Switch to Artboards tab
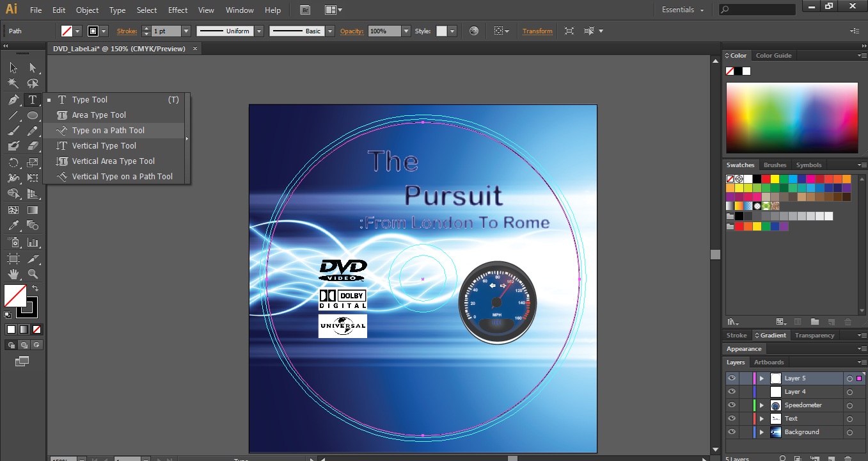 (x=769, y=362)
